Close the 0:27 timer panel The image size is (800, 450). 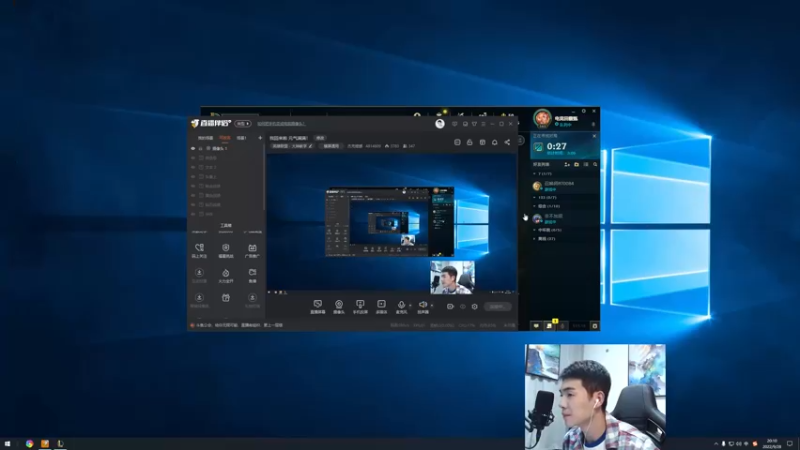pyautogui.click(x=594, y=136)
